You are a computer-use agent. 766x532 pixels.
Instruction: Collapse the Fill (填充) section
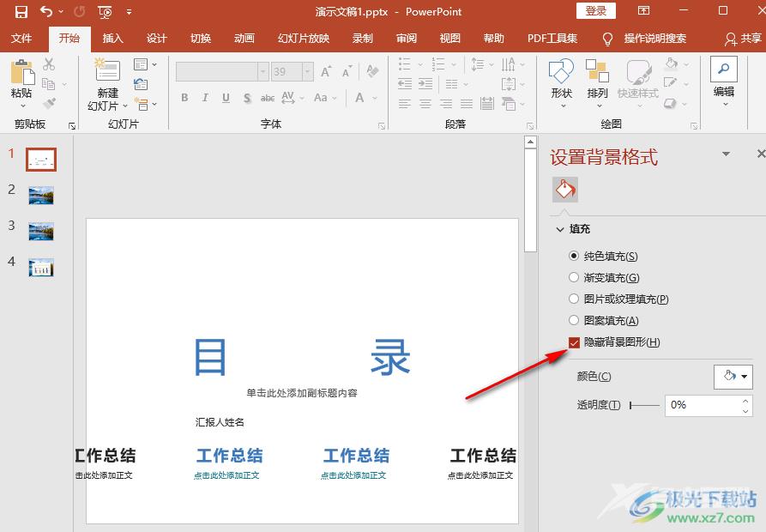pos(560,229)
